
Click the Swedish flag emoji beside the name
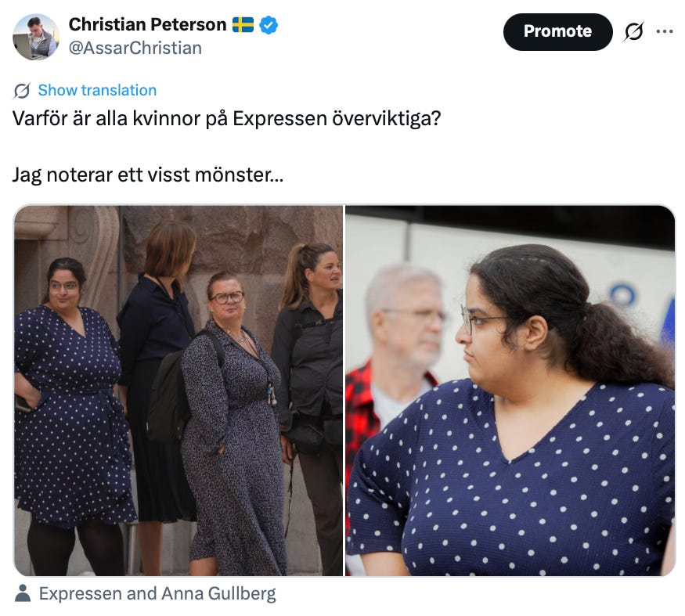click(243, 25)
